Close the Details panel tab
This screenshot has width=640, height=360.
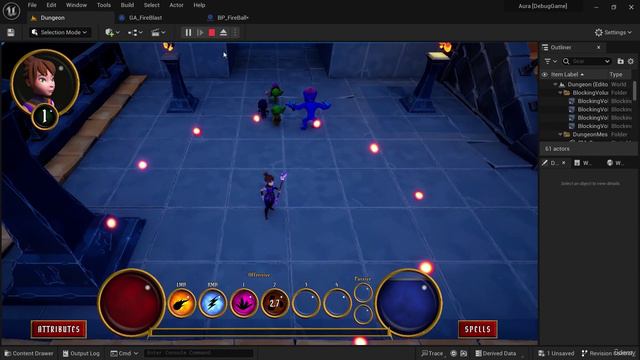point(563,163)
